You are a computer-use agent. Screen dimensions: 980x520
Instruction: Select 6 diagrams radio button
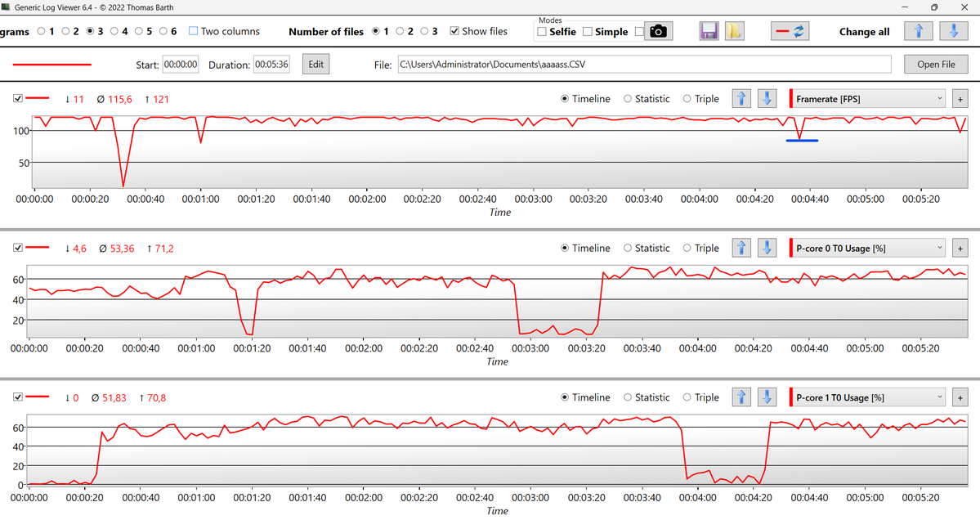pos(163,31)
